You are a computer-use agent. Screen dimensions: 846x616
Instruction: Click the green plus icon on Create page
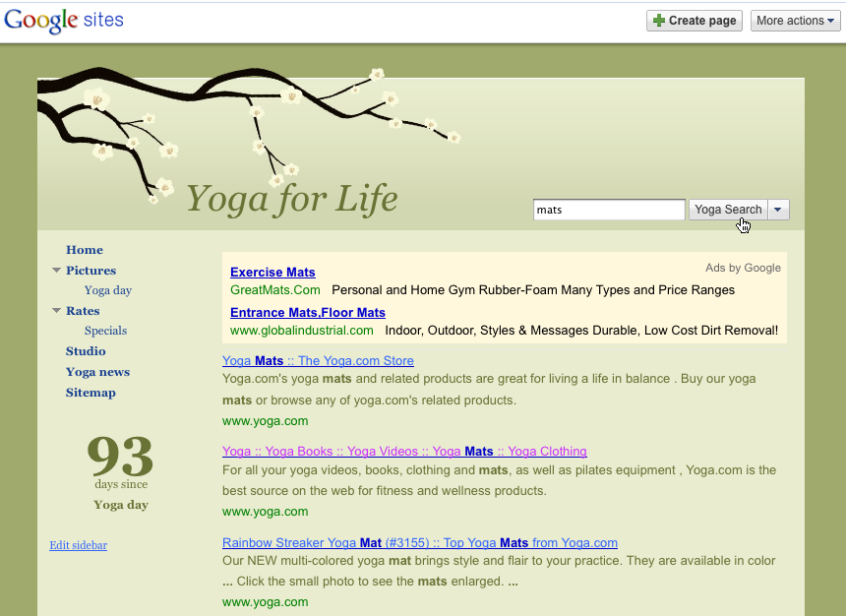659,21
